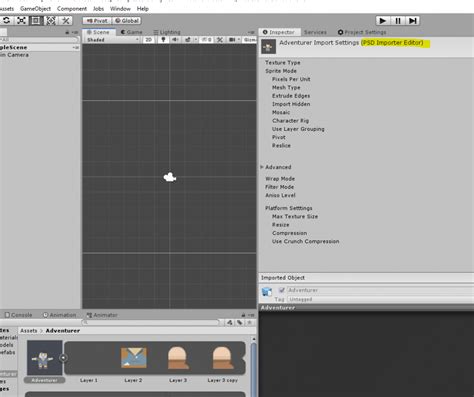Toggle Pivot handle position
Screen dimensions: 474x397
(x=97, y=21)
